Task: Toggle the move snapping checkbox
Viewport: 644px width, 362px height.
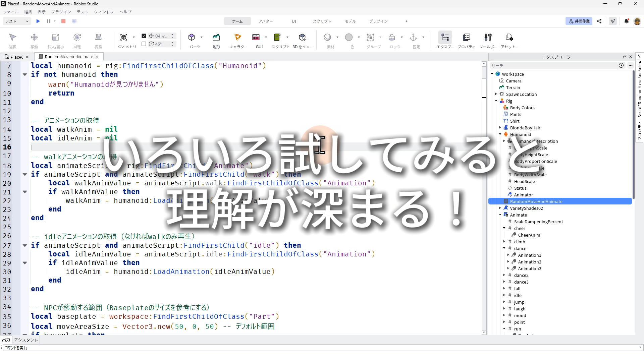Action: pos(144,36)
